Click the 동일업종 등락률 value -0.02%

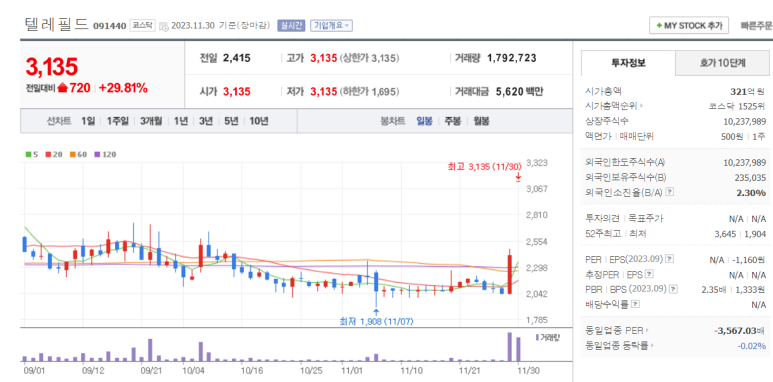tap(752, 346)
